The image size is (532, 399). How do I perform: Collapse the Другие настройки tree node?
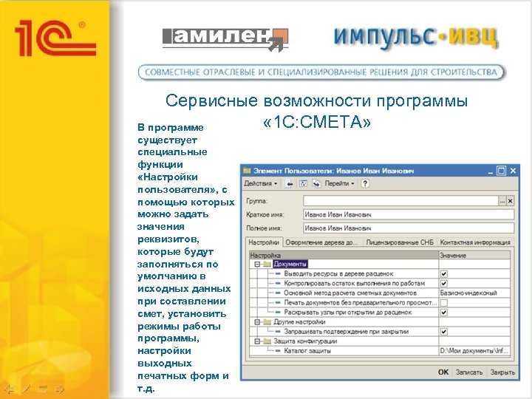[258, 321]
